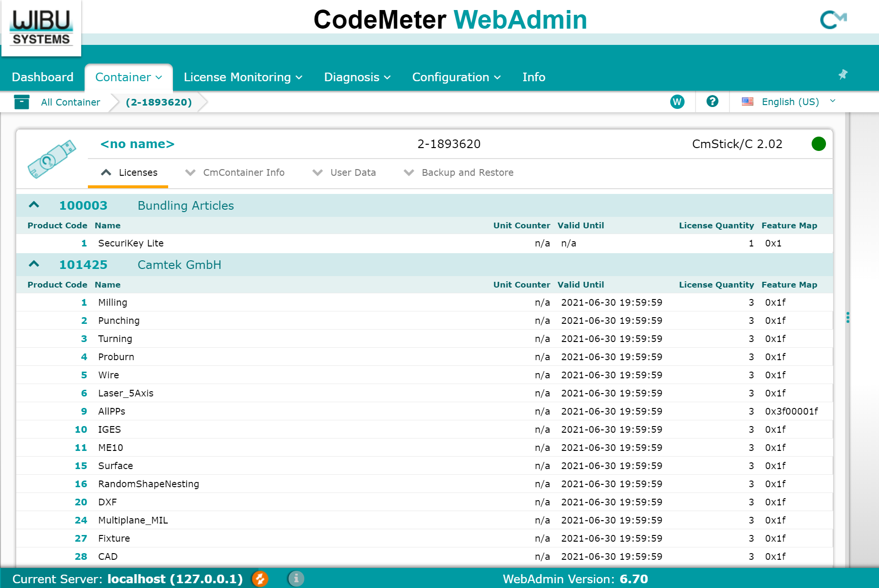Open help via question mark icon
Image resolution: width=879 pixels, height=588 pixels.
712,101
